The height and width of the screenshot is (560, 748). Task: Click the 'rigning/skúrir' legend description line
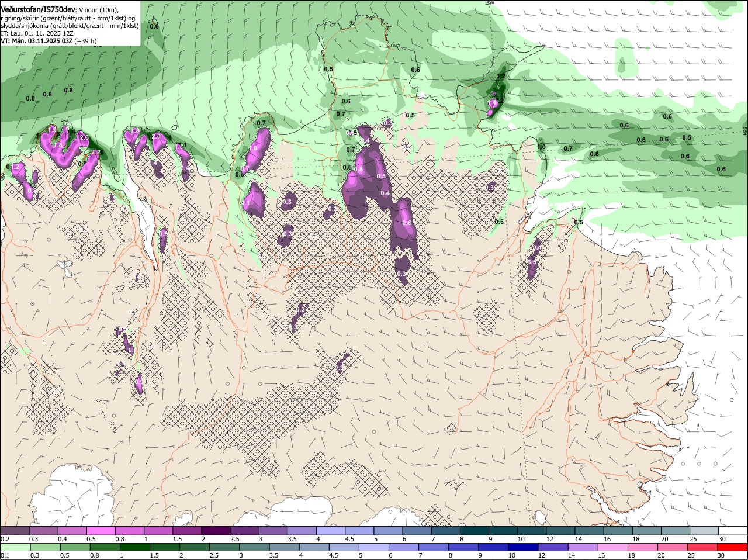coord(68,18)
